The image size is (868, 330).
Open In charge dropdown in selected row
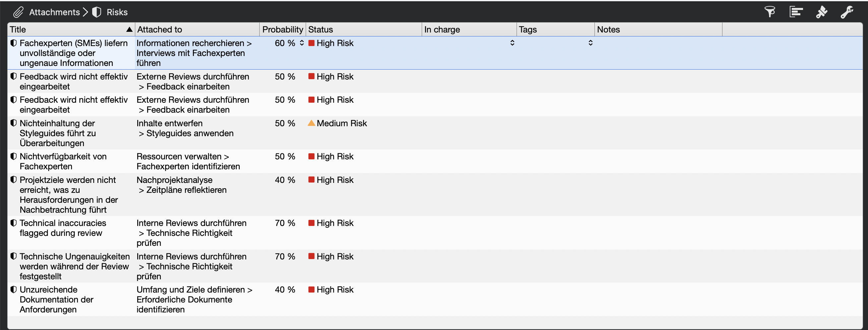click(512, 43)
